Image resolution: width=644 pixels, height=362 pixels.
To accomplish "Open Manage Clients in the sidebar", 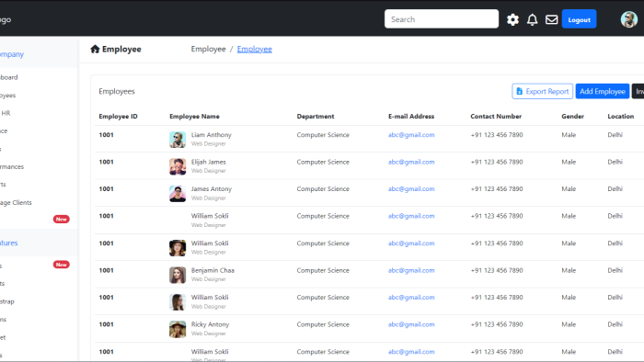I will click(16, 202).
